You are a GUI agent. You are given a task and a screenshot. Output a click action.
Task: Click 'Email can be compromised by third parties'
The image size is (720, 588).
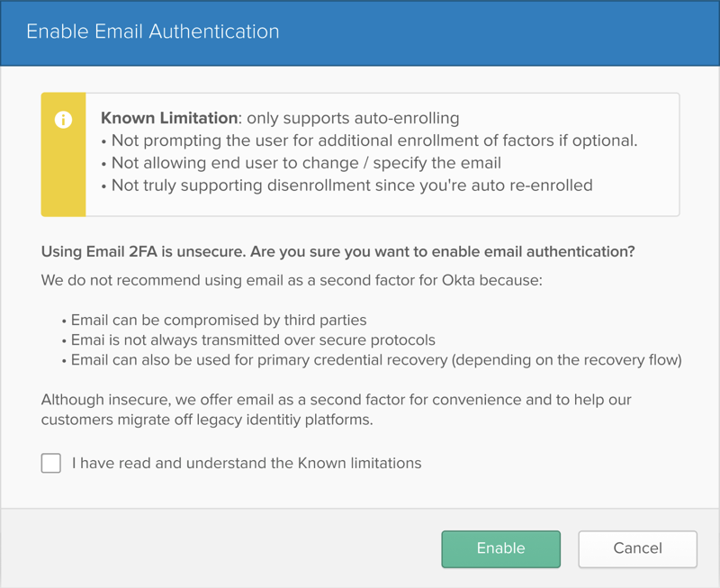coord(214,320)
